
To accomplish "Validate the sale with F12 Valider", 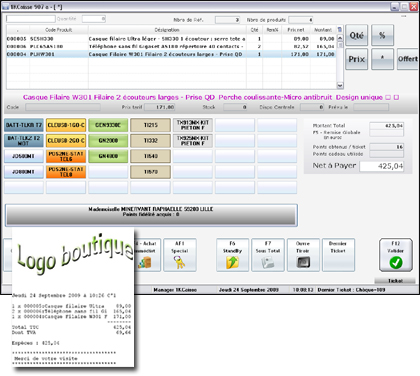I will [396, 255].
